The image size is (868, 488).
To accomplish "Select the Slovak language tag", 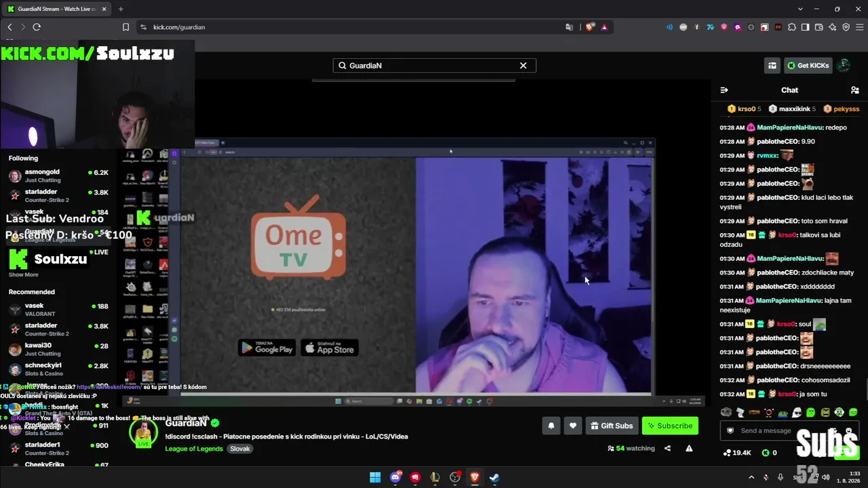I will pos(240,449).
